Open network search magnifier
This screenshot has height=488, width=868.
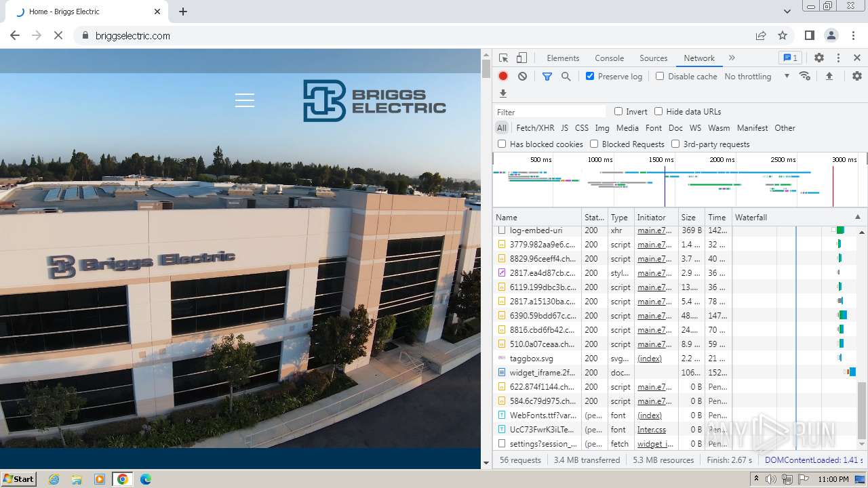pos(566,77)
